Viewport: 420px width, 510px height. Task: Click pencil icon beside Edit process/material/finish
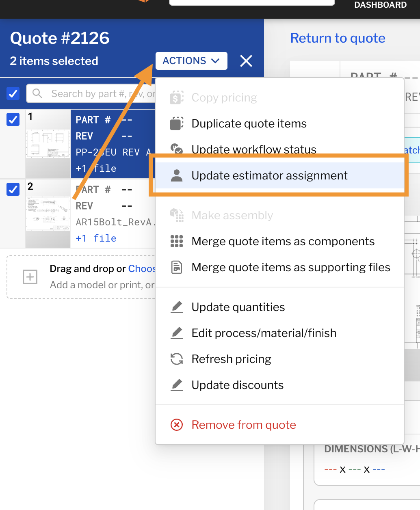(x=177, y=333)
